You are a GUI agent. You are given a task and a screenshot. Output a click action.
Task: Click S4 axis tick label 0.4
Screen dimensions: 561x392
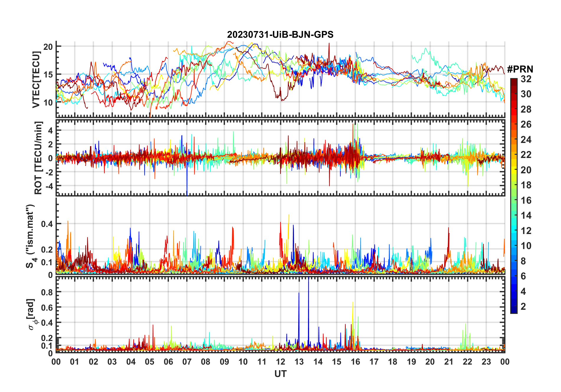pos(47,224)
